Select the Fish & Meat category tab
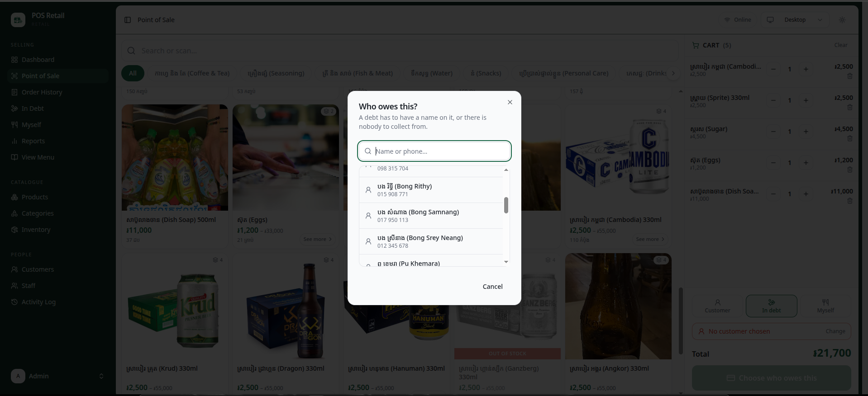The height and width of the screenshot is (396, 868). (x=358, y=73)
